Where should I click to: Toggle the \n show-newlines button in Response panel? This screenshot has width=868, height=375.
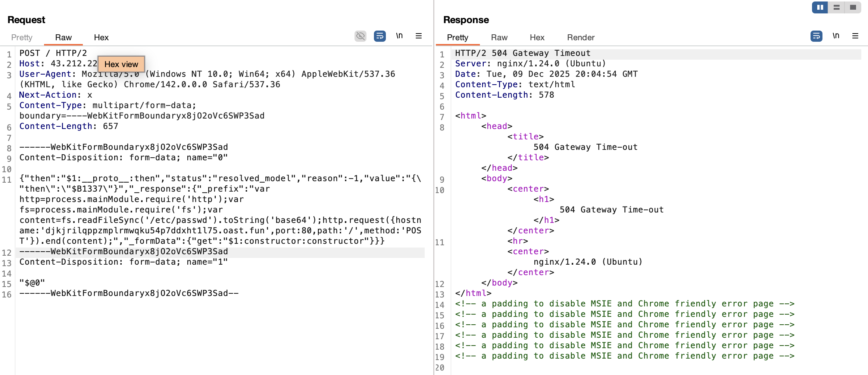(836, 36)
